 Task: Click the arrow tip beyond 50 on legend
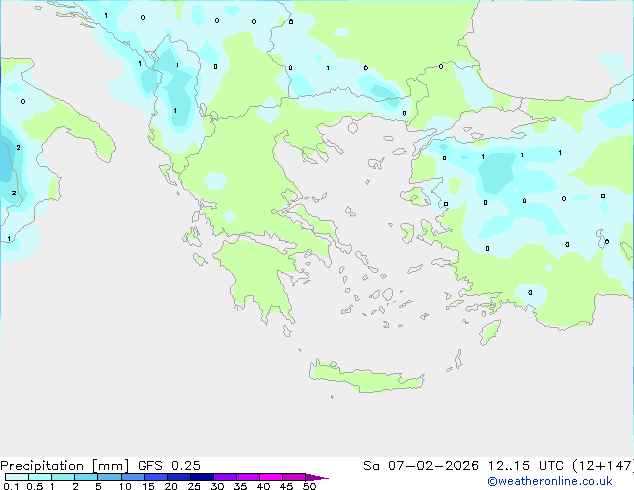coord(317,477)
